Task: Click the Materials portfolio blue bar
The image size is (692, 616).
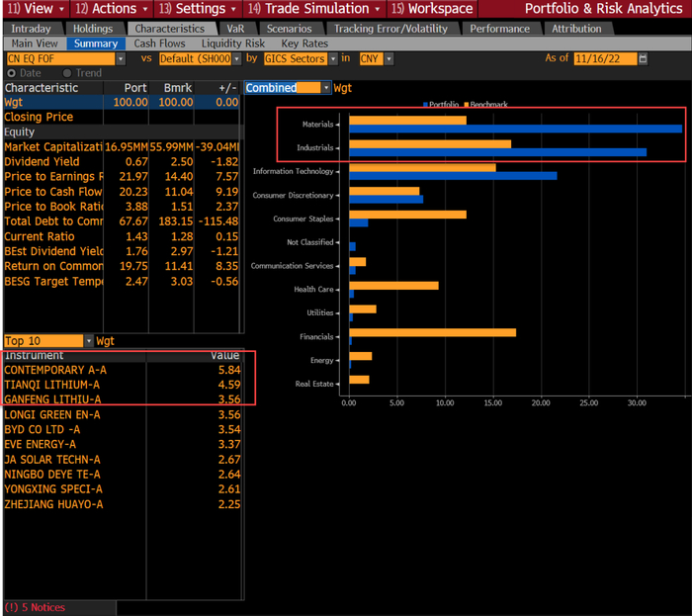Action: point(514,129)
